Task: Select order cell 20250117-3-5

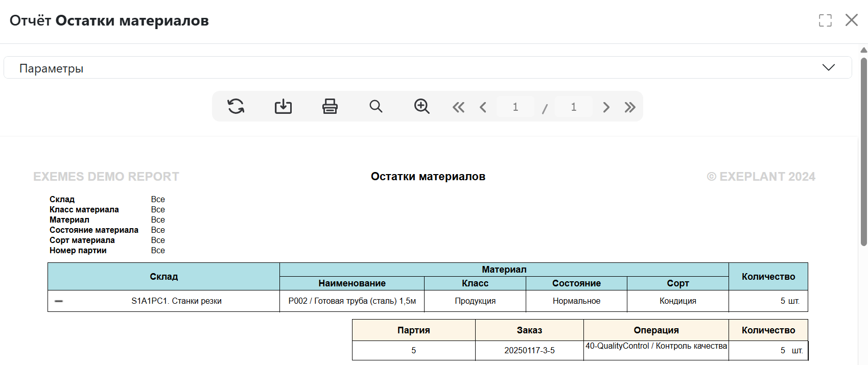Action: tap(529, 350)
